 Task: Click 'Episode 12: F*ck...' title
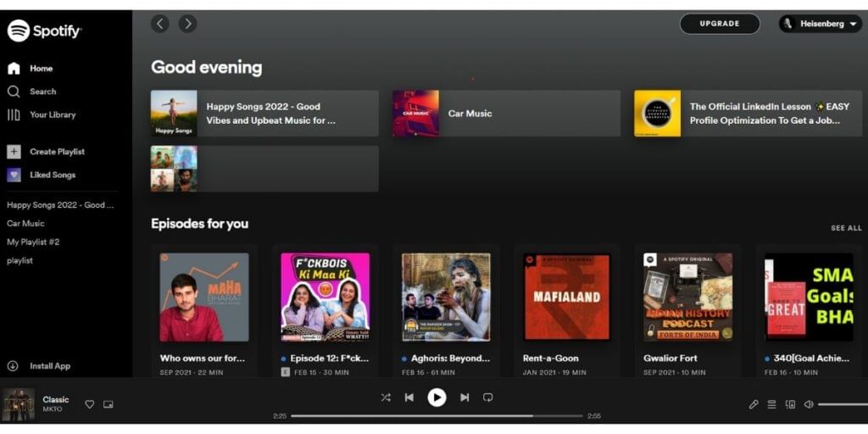(x=330, y=359)
